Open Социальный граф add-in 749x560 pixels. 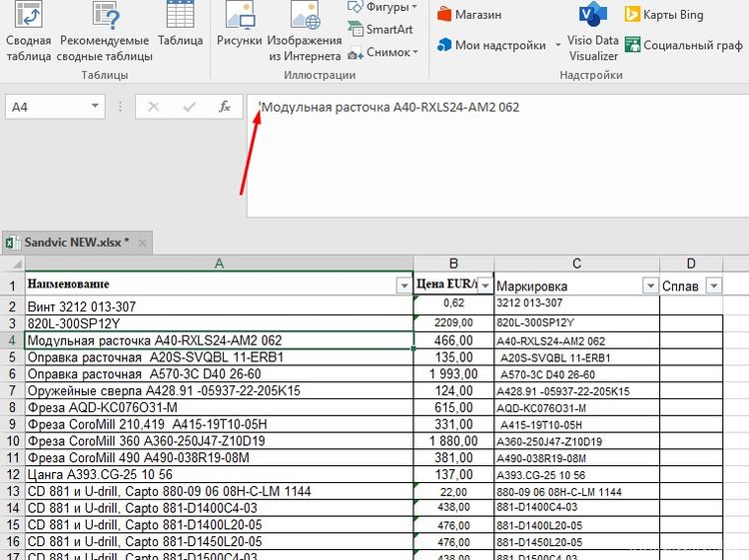pos(683,45)
